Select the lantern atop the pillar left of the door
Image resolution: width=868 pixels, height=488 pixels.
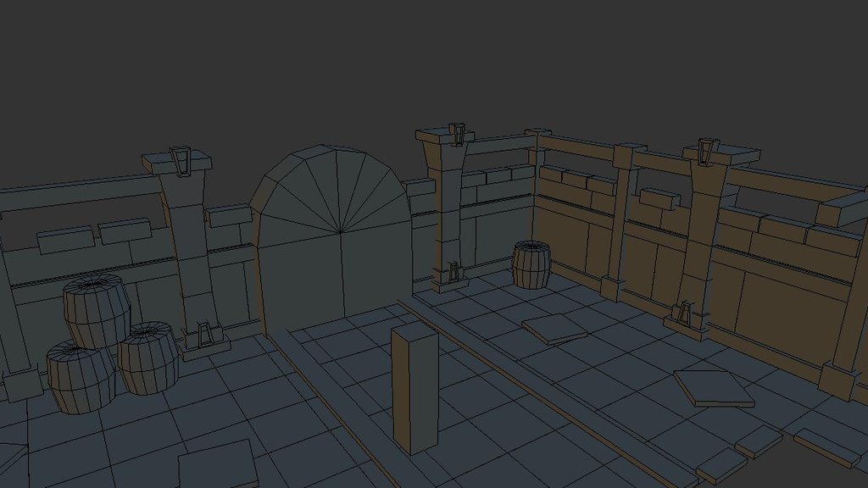pyautogui.click(x=181, y=161)
